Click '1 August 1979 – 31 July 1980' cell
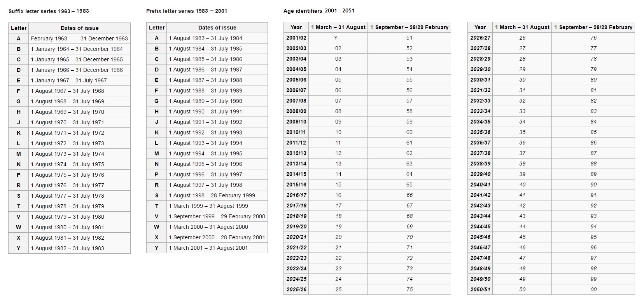Viewport: 644px width, 303px height. point(79,217)
